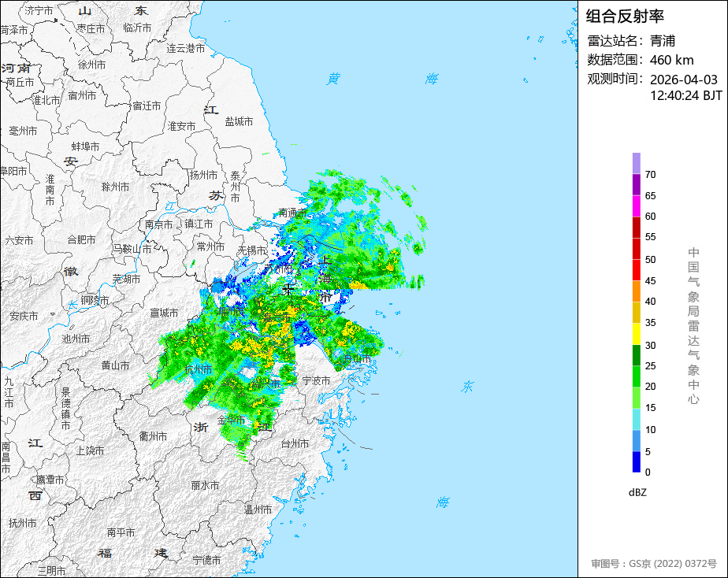The image size is (728, 578).
Task: Click the 杭州市 city label
Action: click(x=199, y=370)
